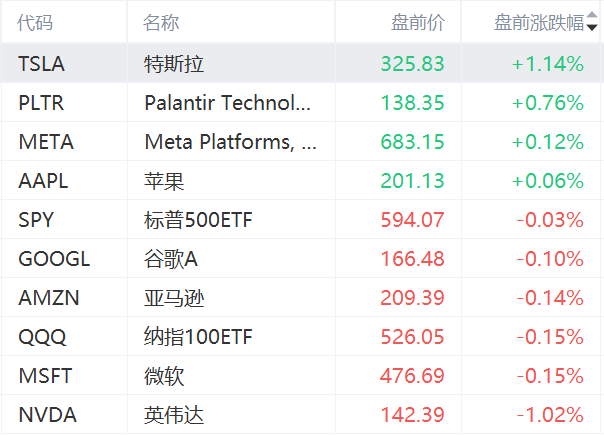Click NVDA's -1.02% change value

[x=549, y=415]
